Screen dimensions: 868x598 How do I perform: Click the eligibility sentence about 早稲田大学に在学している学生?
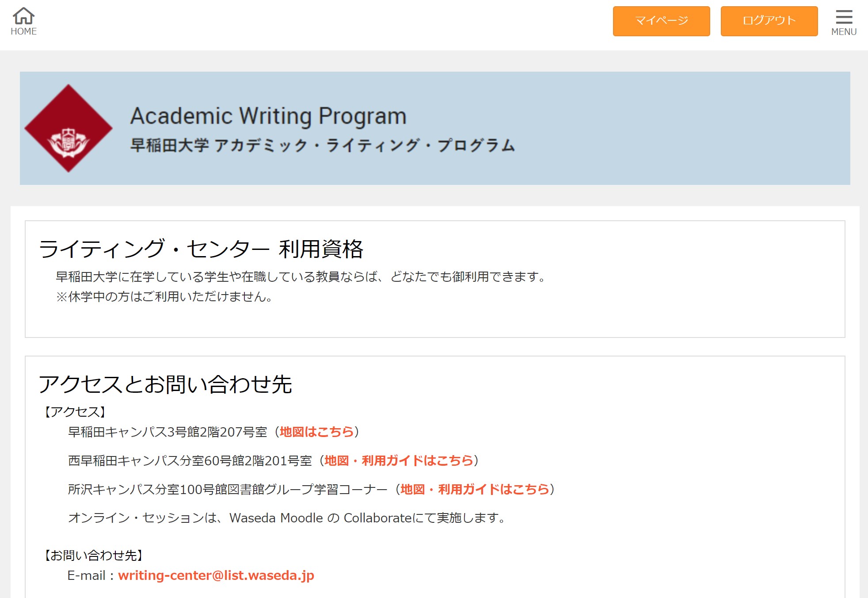301,277
